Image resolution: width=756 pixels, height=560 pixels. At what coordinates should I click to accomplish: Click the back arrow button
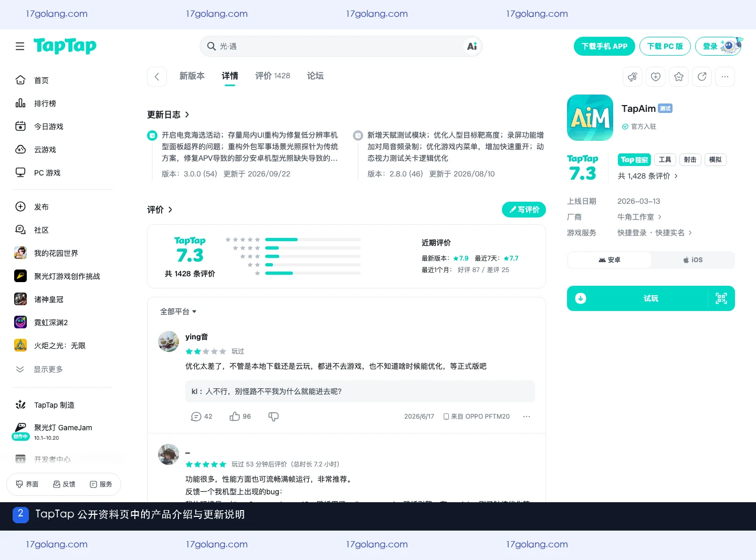[157, 77]
